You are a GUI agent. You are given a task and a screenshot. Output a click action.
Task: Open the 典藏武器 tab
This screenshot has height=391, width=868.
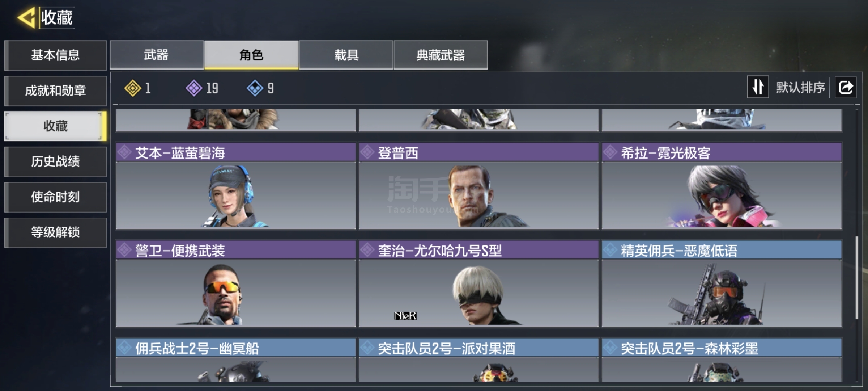(x=441, y=55)
